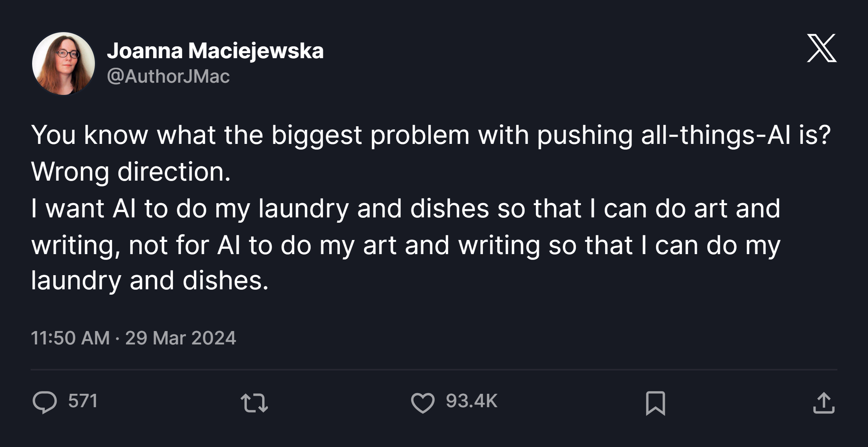Click the share upload icon
The height and width of the screenshot is (447, 868).
(824, 403)
